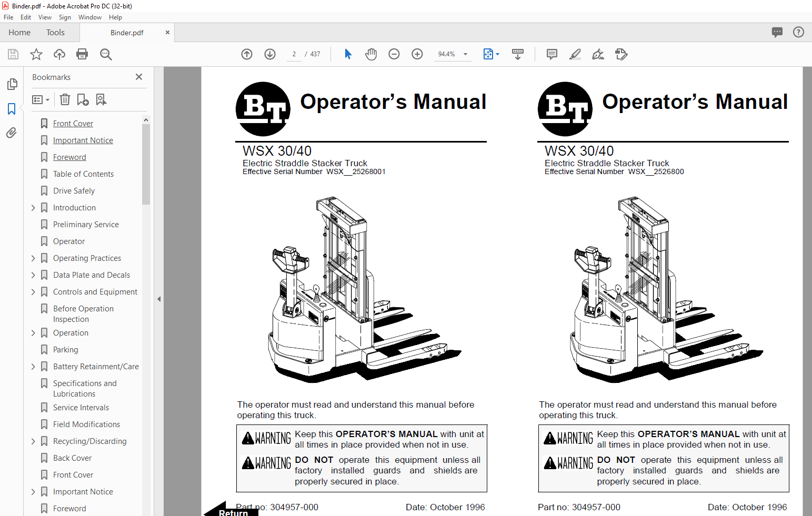Choose the Selection arrow tool
Viewport: 812px width, 516px height.
[x=348, y=54]
